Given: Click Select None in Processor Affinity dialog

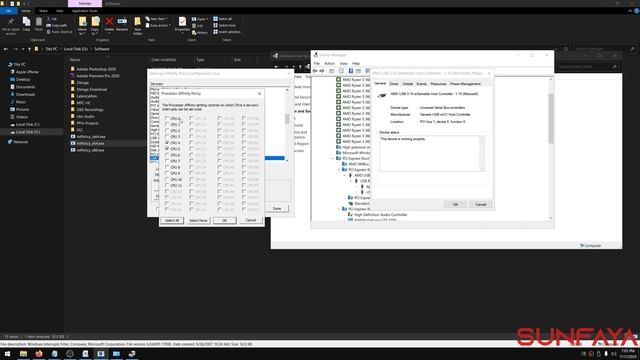Looking at the screenshot, I should point(198,220).
